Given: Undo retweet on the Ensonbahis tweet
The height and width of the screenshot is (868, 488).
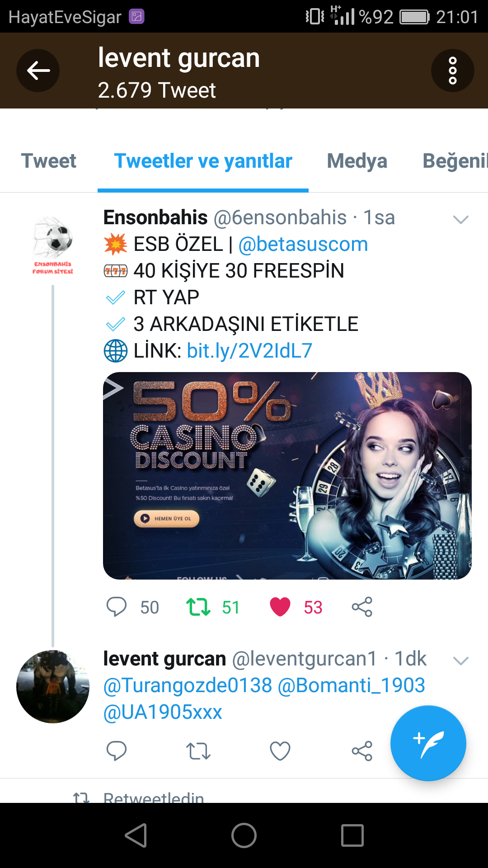Looking at the screenshot, I should (198, 607).
